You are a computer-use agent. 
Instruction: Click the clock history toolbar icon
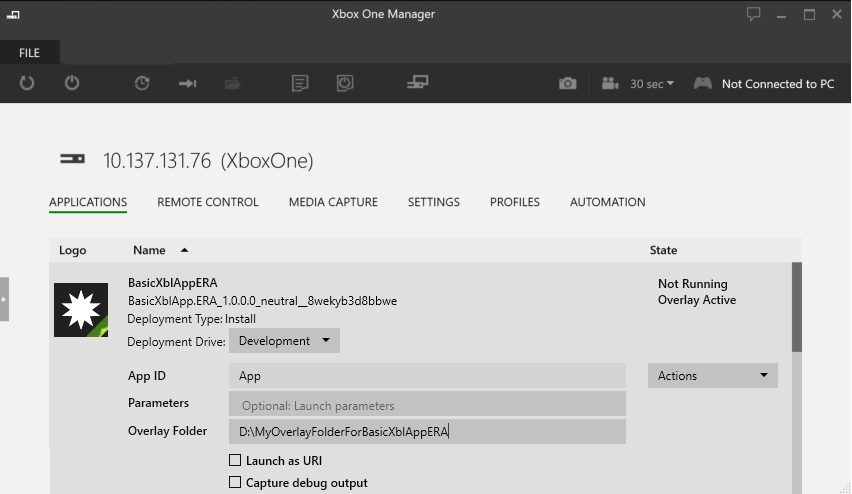142,83
